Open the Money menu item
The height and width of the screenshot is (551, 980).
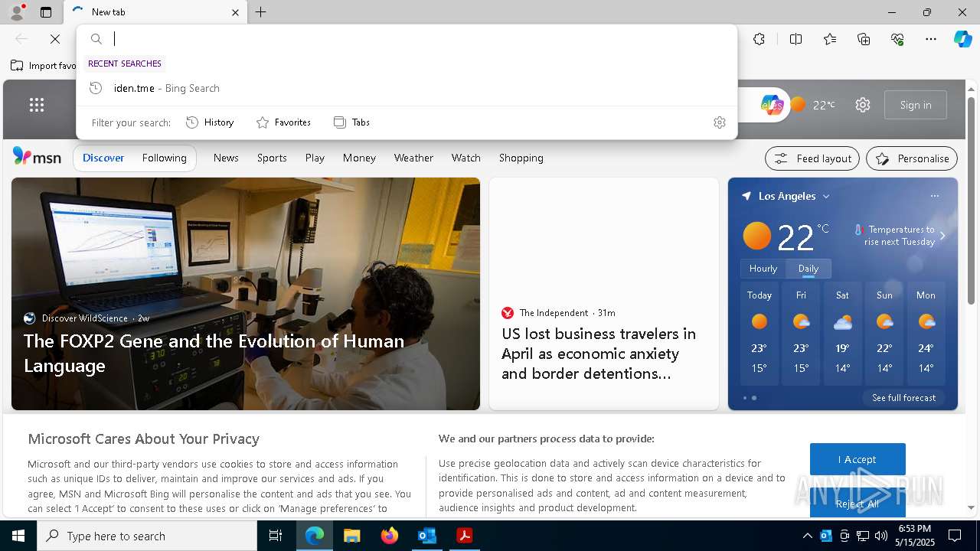click(359, 158)
